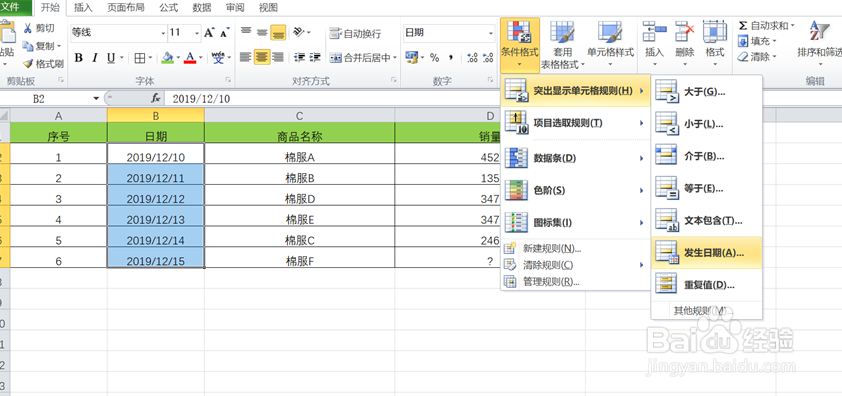Click 新建规则(N) menu item
Image resolution: width=842 pixels, height=396 pixels.
(x=575, y=248)
